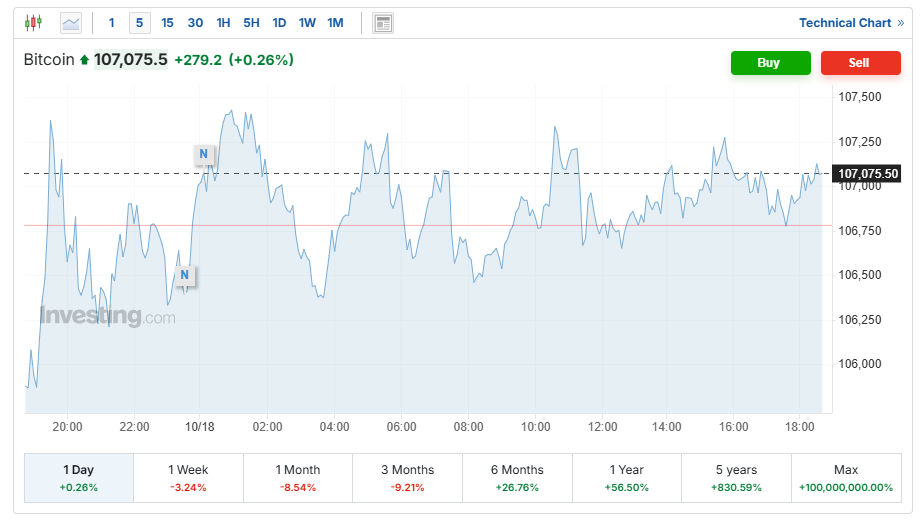Show the 6 Months range tab
Screen dimensions: 921x525
click(x=517, y=478)
